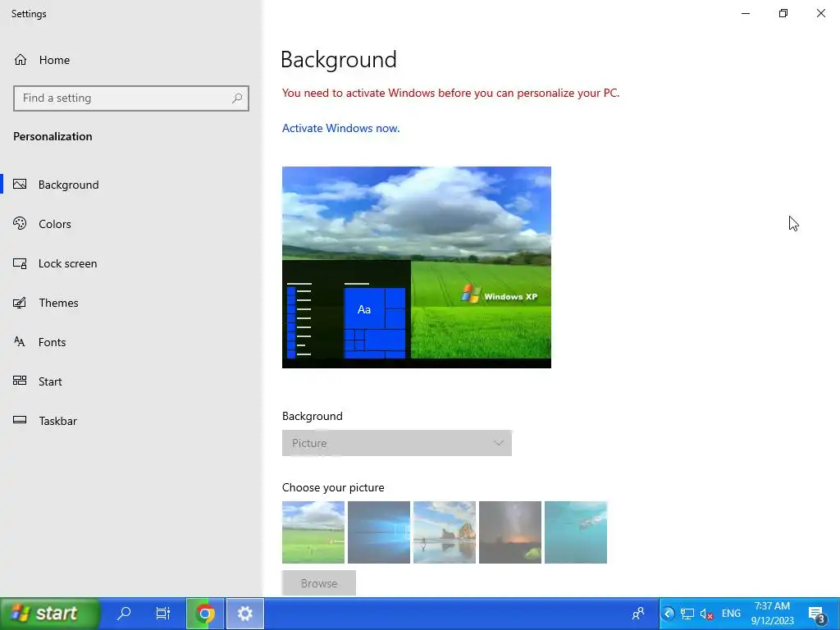This screenshot has height=630, width=840.
Task: Show hidden tray icons arrow
Action: pos(668,614)
